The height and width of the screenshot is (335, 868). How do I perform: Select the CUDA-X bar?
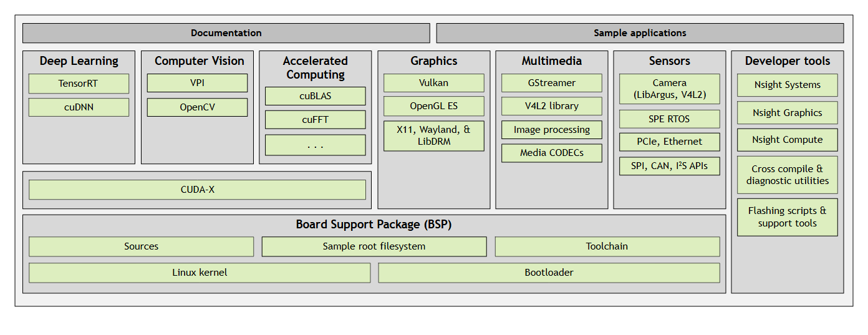click(197, 190)
